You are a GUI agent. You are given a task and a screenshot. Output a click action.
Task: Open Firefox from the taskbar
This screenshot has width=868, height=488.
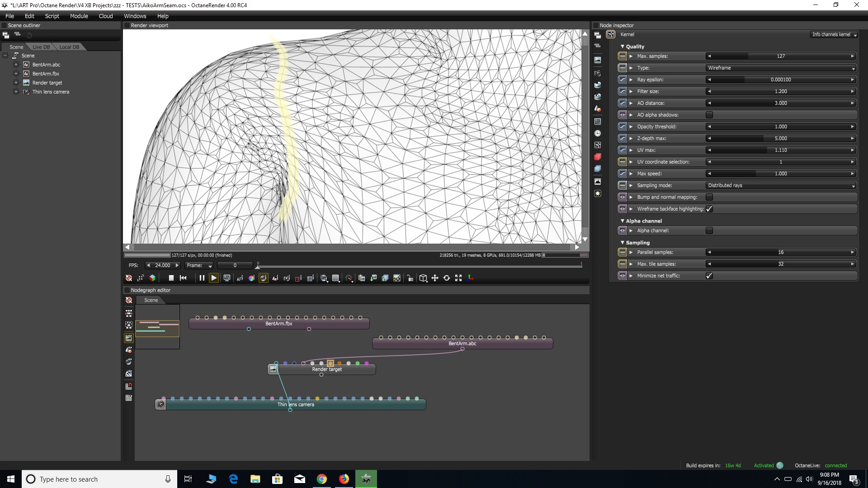(344, 479)
